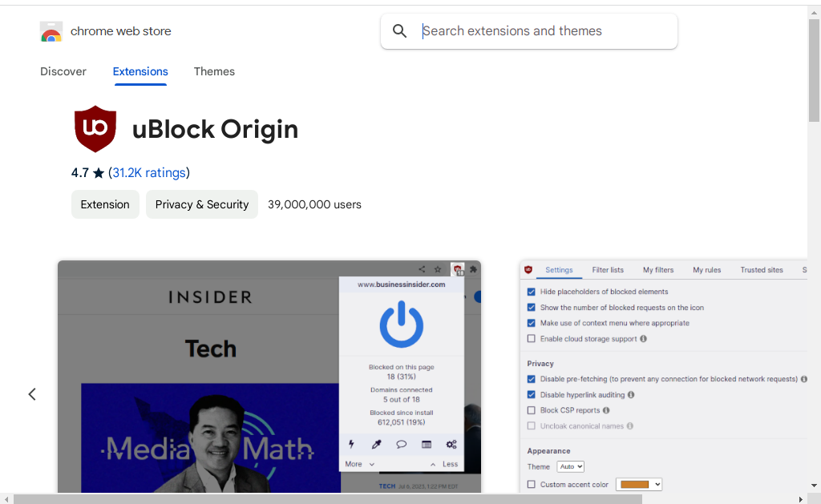Enable the Custom accent color checkbox
Viewport: 821px width, 504px height.
(x=532, y=485)
